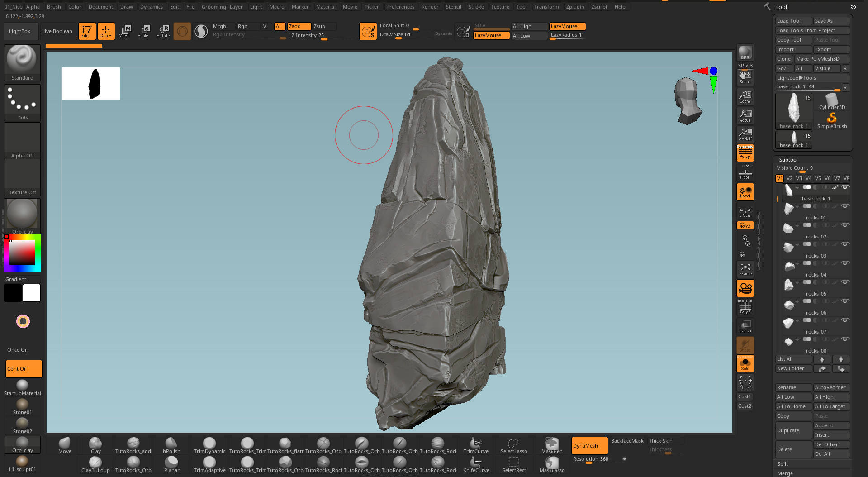Open the Zplugin menu
868x477 pixels.
click(575, 7)
